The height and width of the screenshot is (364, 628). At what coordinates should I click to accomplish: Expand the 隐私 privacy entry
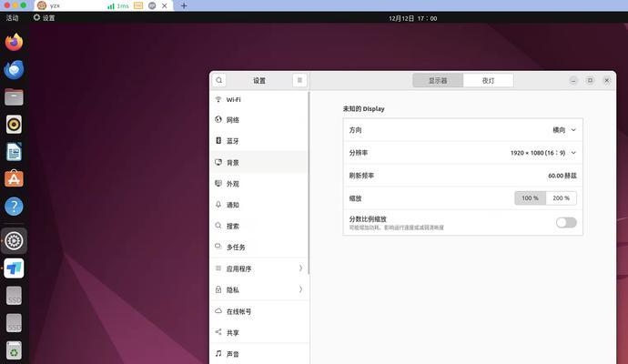click(259, 289)
